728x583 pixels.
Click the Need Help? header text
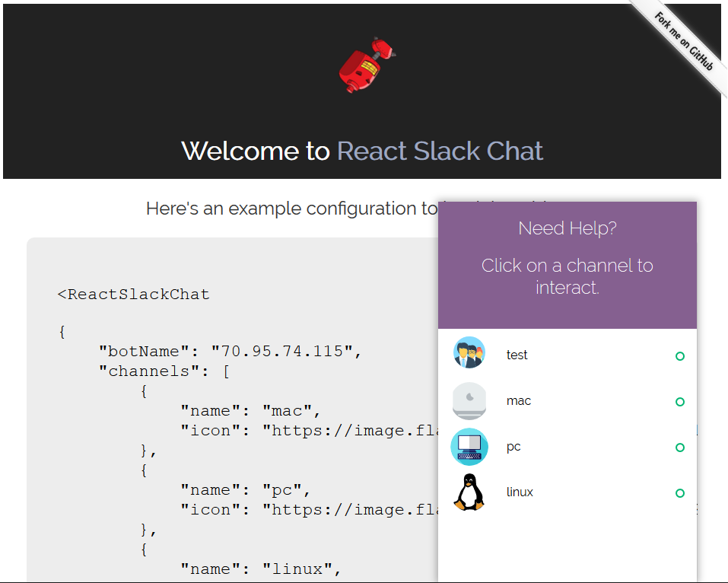coord(567,228)
